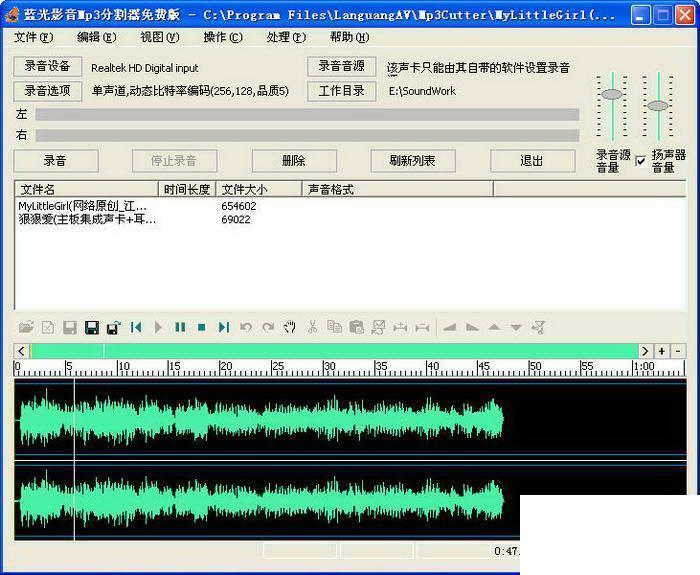Image resolution: width=700 pixels, height=575 pixels.
Task: Click the 文件大小 column header
Action: tap(259, 189)
